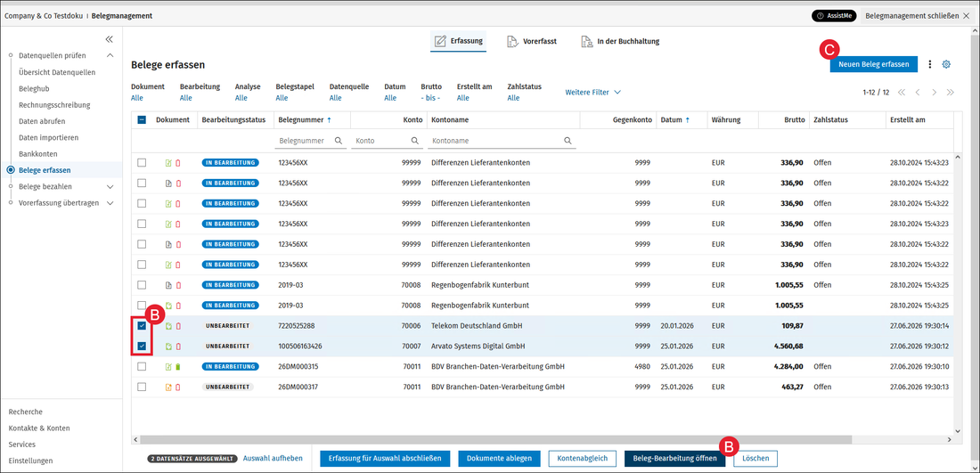Click the Kontoname filter search icon
Image resolution: width=980 pixels, height=473 pixels.
[x=568, y=142]
